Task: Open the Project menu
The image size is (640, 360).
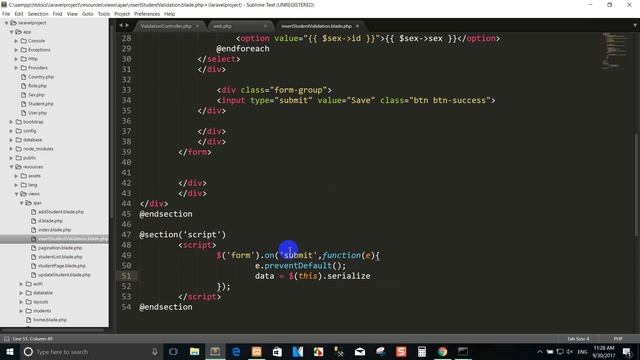Action: coord(122,13)
